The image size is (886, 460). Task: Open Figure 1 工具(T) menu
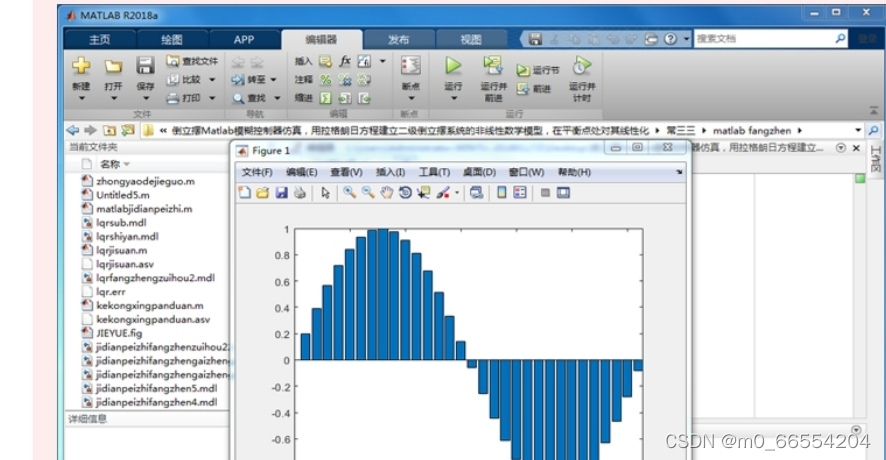click(435, 172)
